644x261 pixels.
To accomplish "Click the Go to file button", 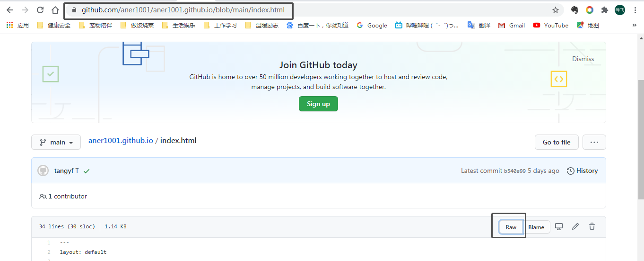I will click(557, 142).
